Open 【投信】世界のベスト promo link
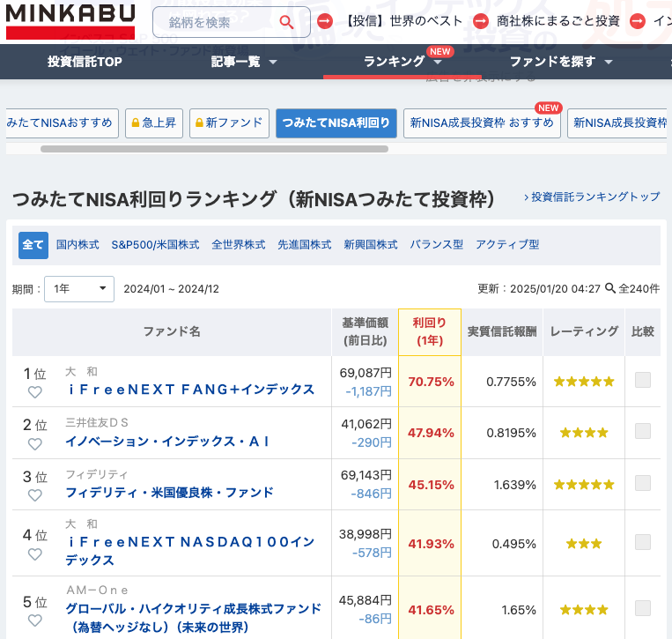672x639 pixels. (x=403, y=21)
